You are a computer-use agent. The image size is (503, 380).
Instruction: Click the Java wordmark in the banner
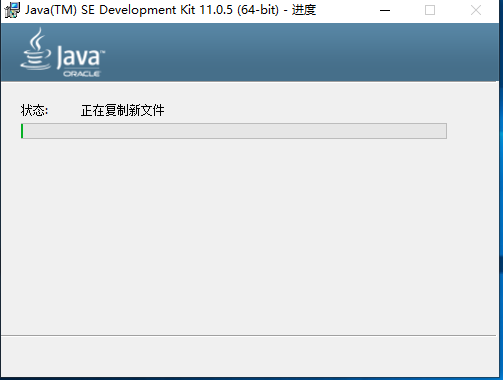coord(80,56)
